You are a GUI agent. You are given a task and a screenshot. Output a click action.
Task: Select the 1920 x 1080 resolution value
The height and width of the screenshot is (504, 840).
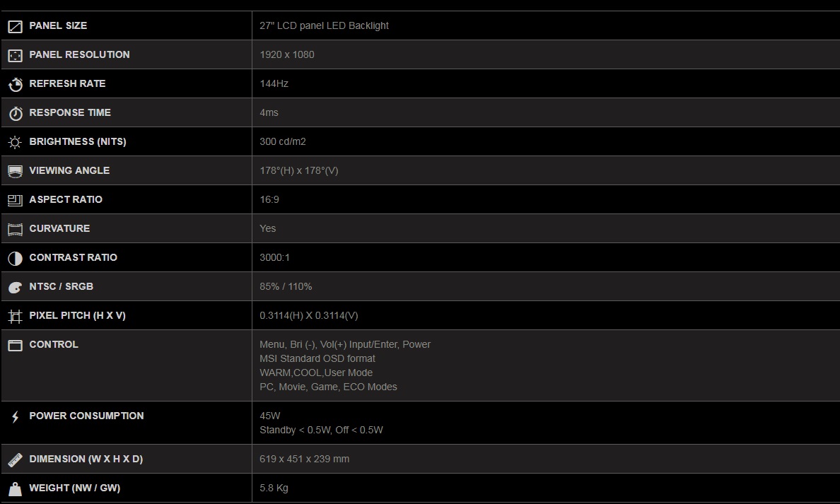click(x=286, y=54)
